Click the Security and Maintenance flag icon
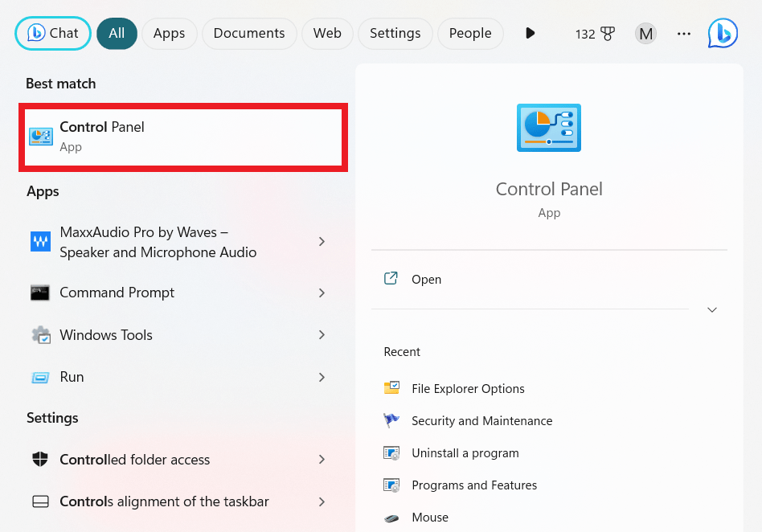Screen dimensions: 762x532 point(391,420)
